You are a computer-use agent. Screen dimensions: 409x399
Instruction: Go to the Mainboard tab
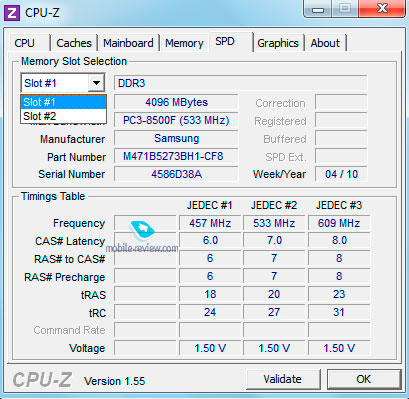pos(128,43)
